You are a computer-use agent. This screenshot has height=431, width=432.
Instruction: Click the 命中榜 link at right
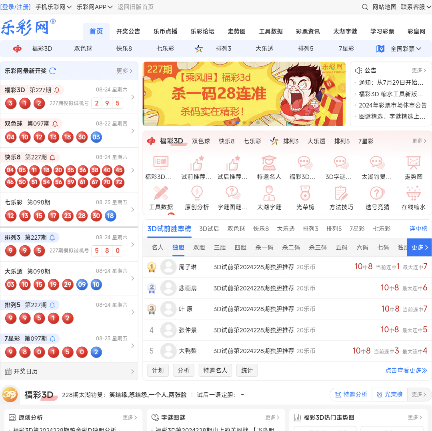click(x=418, y=229)
